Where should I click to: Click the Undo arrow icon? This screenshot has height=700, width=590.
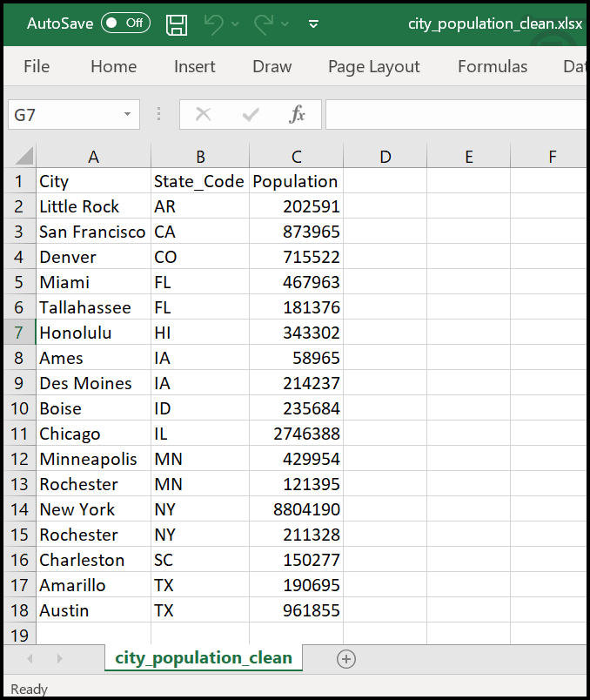click(214, 24)
